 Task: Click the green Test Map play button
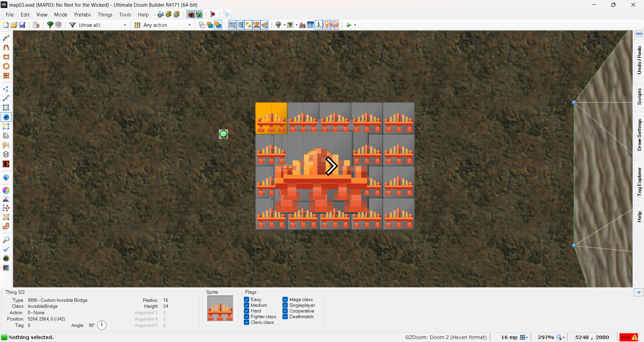(x=349, y=25)
